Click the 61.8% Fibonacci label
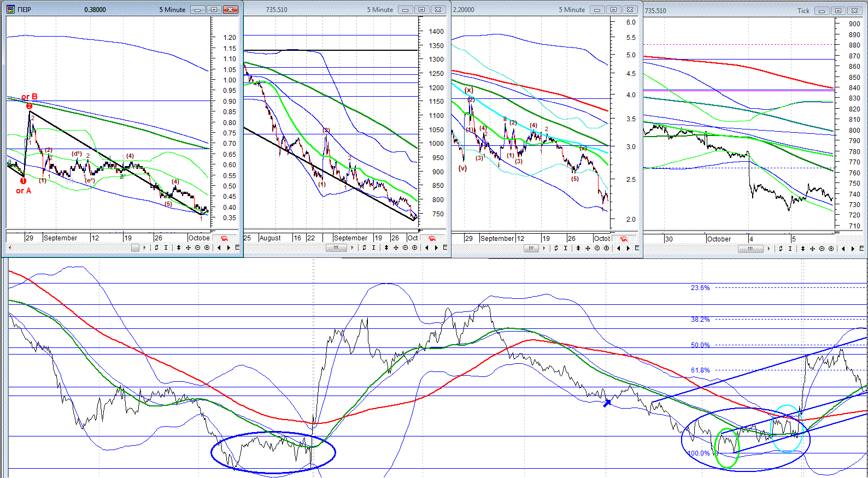 click(700, 370)
